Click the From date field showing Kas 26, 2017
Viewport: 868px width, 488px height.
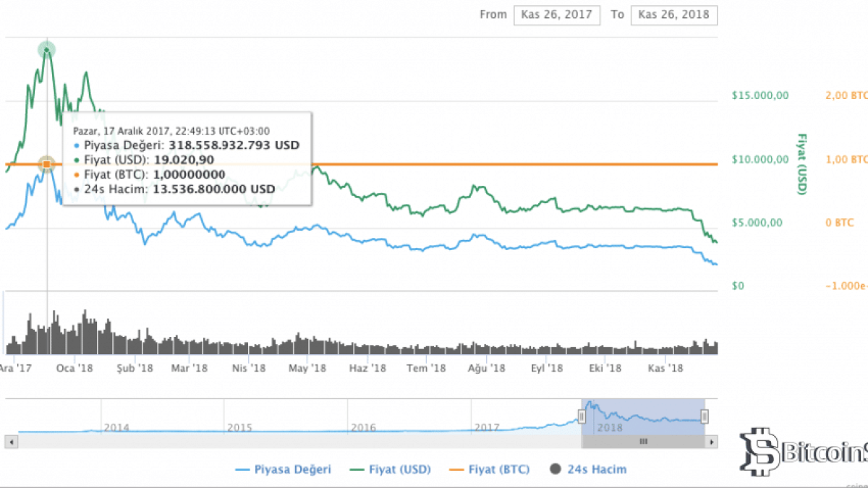556,14
